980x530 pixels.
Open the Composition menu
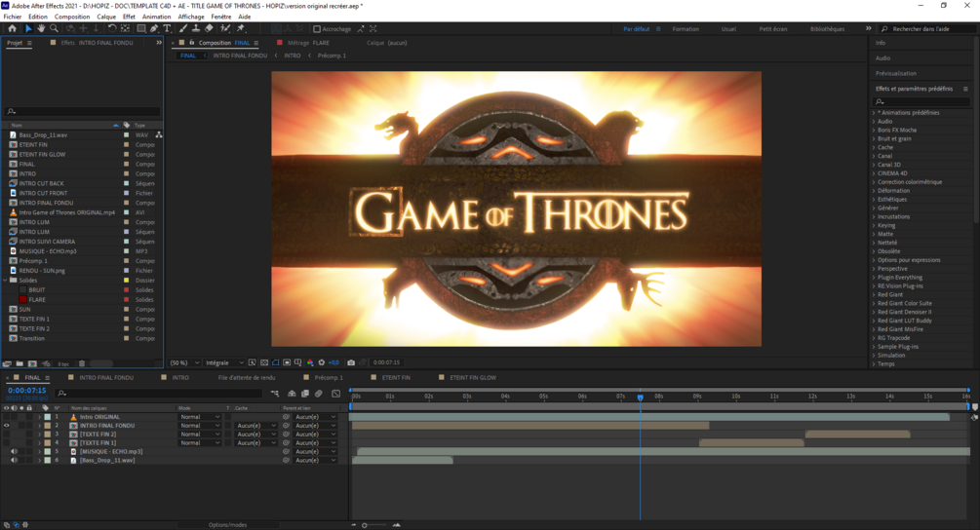click(72, 17)
